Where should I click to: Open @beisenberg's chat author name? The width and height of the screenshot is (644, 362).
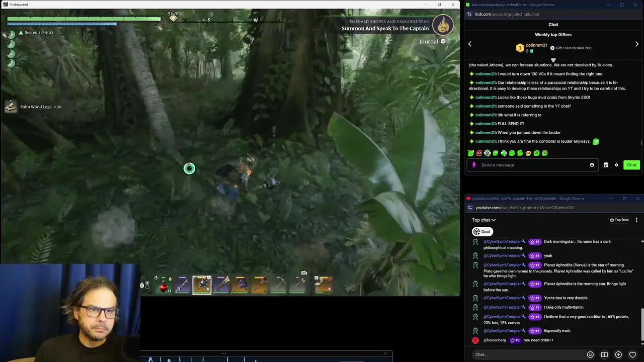[x=495, y=340]
